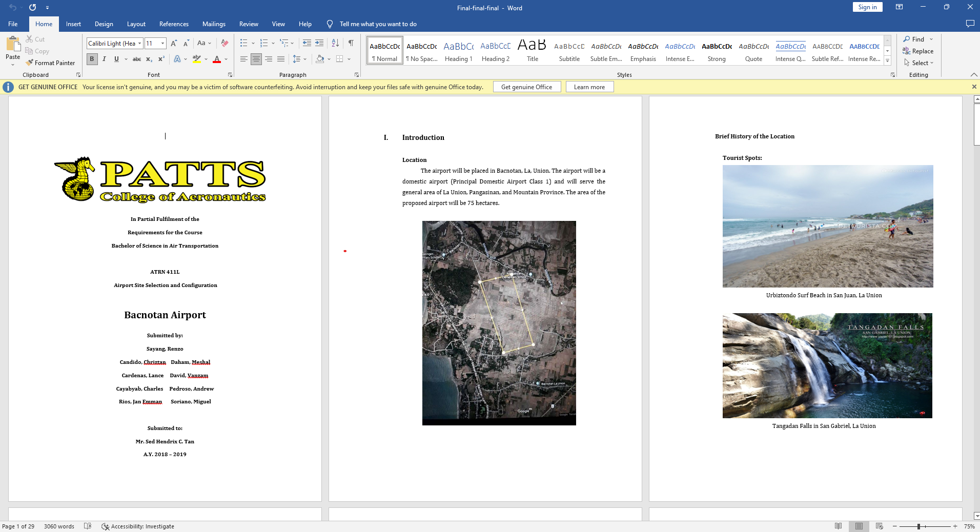Click the 'Tell me what you want to do' box
The image size is (980, 532).
[378, 24]
